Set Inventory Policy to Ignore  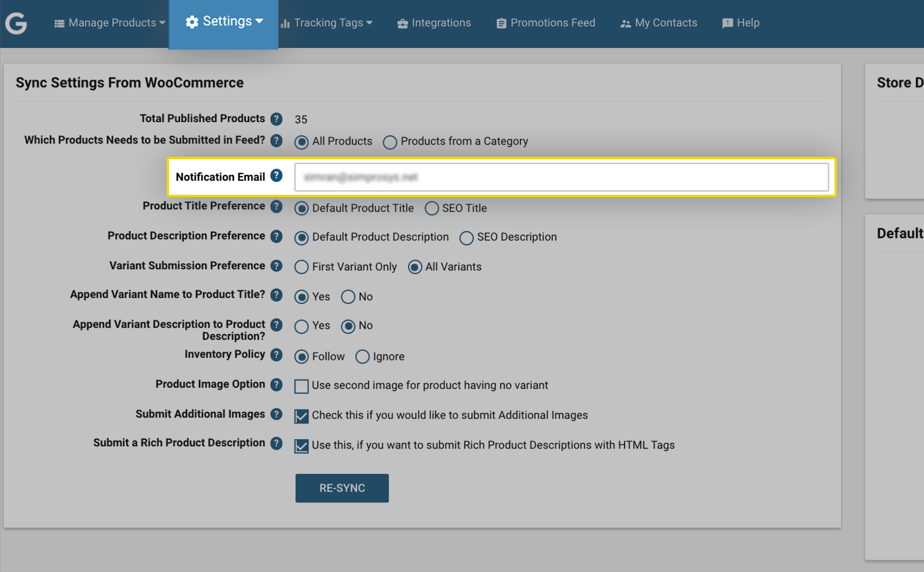(363, 357)
